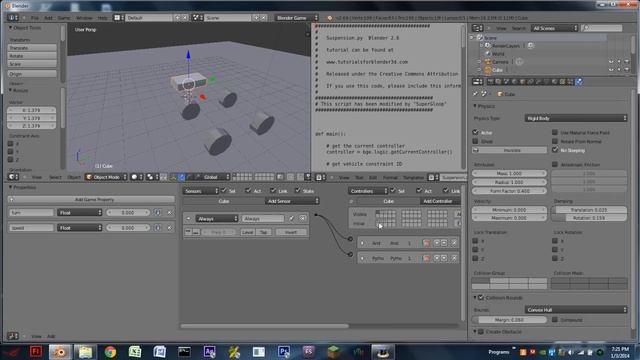Screen dimensions: 640x360
Task: Click the Rotate tool button
Action: click(x=32, y=56)
